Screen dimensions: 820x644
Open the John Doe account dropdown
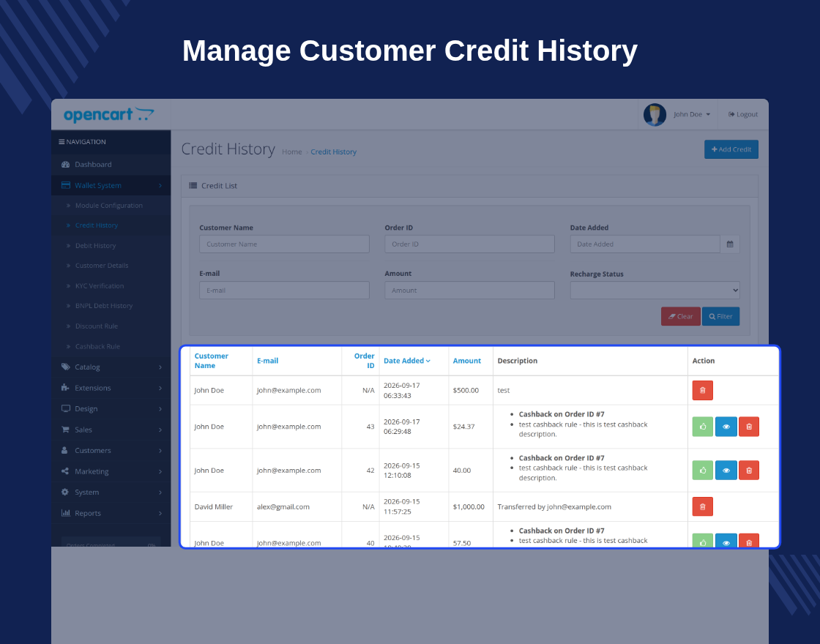tap(691, 114)
